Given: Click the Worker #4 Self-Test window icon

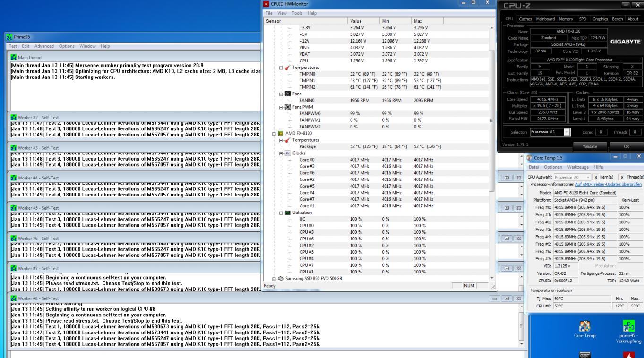Looking at the screenshot, I should click(x=13, y=178).
